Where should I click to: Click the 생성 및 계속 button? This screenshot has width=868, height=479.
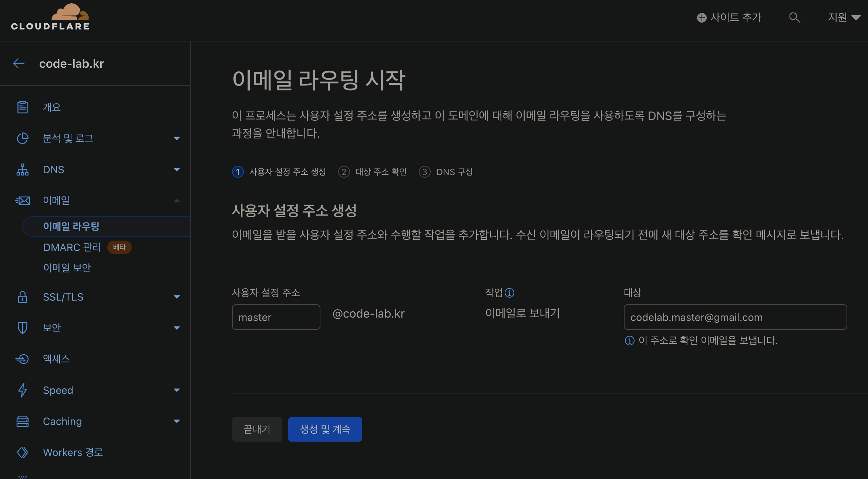pyautogui.click(x=325, y=429)
